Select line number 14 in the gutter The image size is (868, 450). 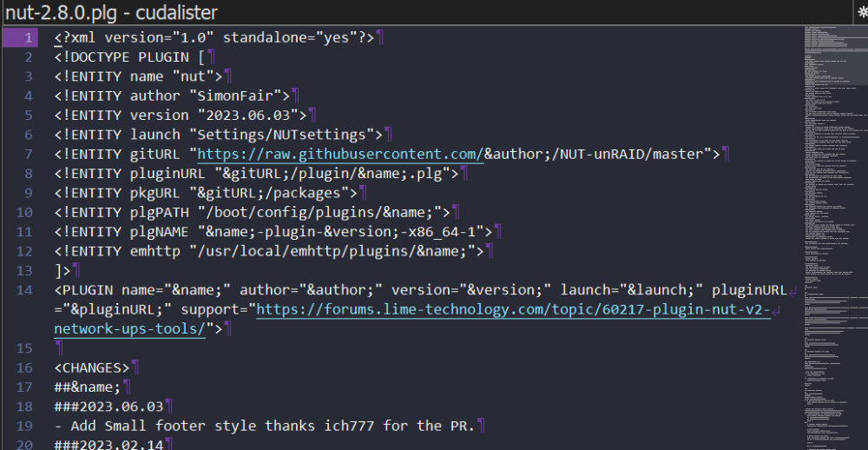25,290
